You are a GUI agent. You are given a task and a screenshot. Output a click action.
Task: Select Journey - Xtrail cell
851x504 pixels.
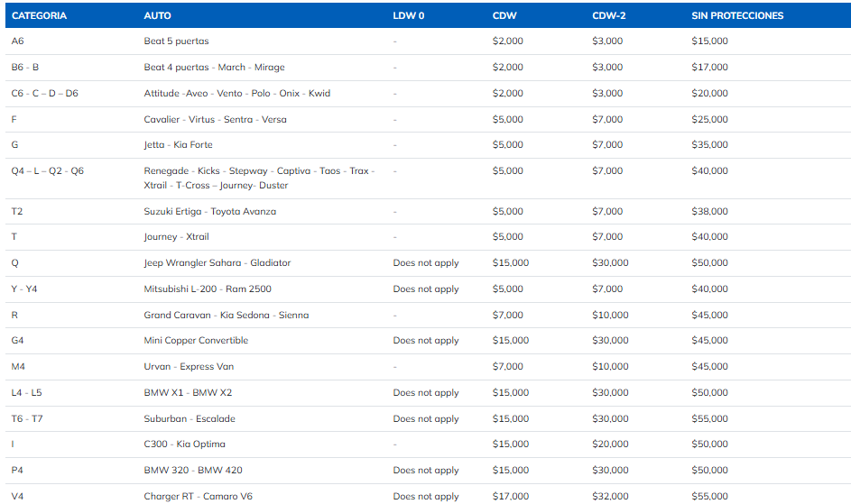176,237
